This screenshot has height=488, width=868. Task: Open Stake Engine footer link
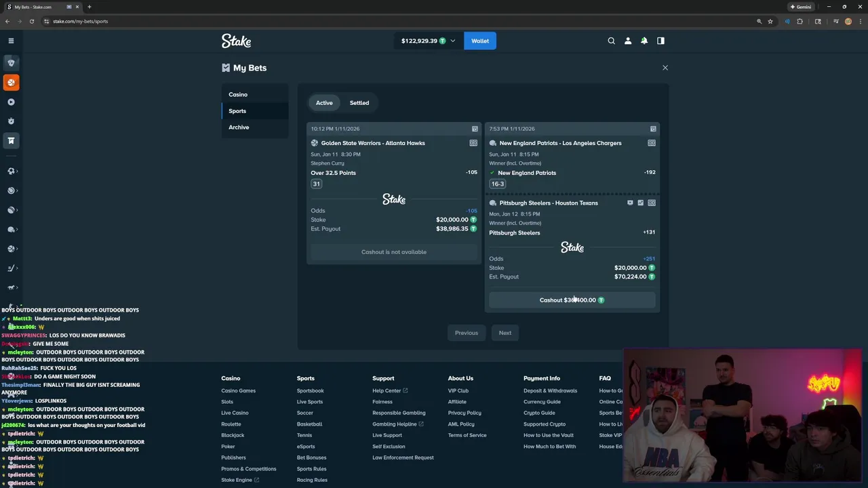click(240, 480)
